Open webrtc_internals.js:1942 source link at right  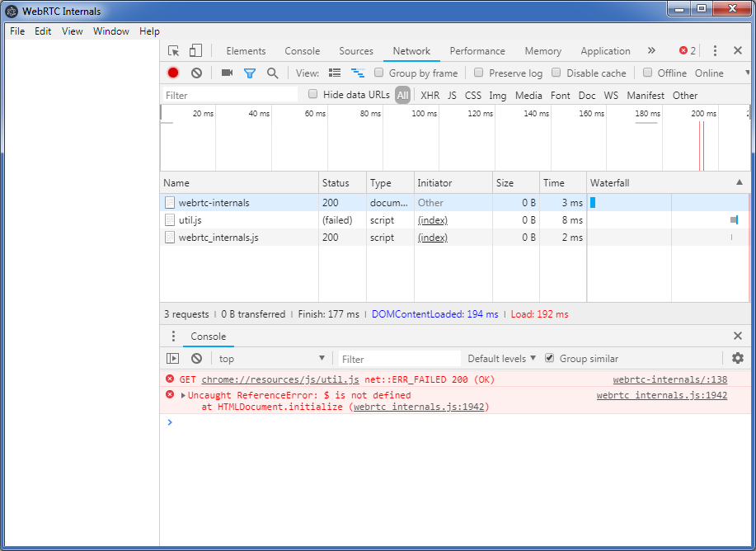pos(661,395)
